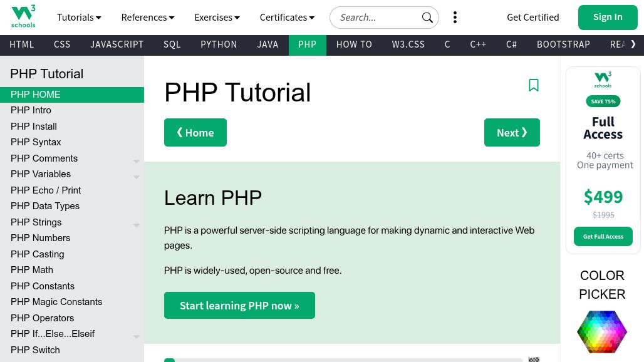Switch to the JAVASCRIPT topic tab
Image resolution: width=644 pixels, height=362 pixels.
pos(117,44)
